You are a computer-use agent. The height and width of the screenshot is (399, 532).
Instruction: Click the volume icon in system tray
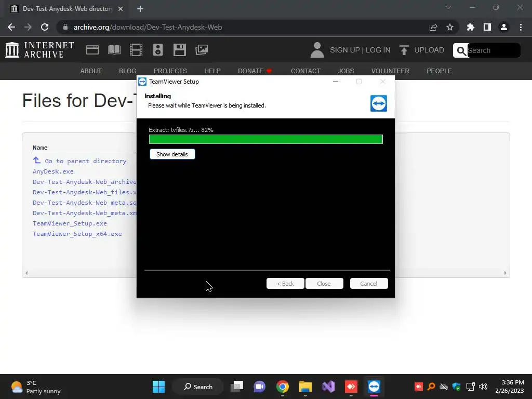click(483, 387)
